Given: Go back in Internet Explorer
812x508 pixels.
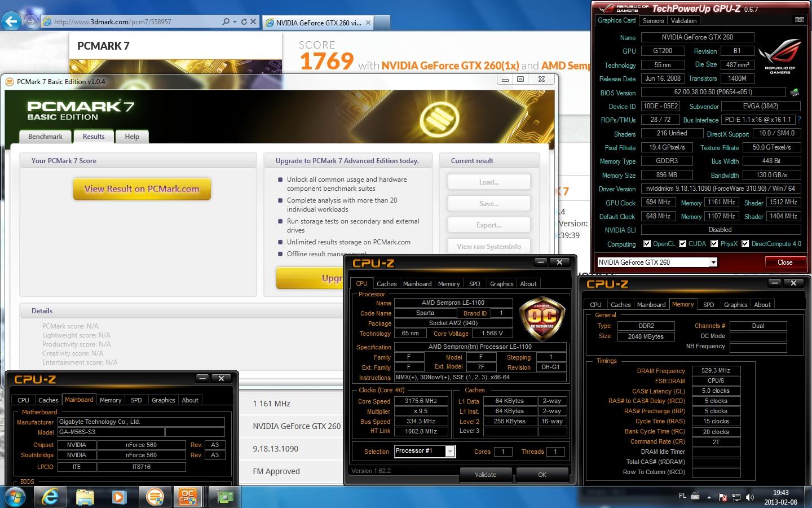Looking at the screenshot, I should pyautogui.click(x=11, y=21).
